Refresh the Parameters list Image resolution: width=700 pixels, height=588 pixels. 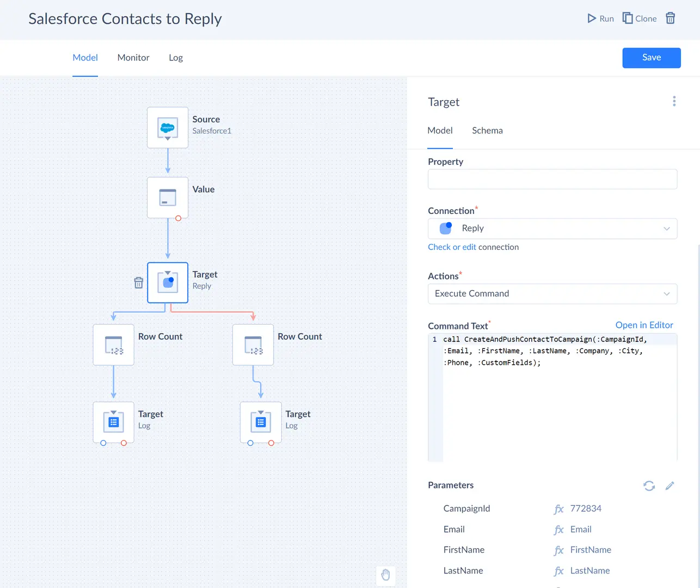point(649,486)
